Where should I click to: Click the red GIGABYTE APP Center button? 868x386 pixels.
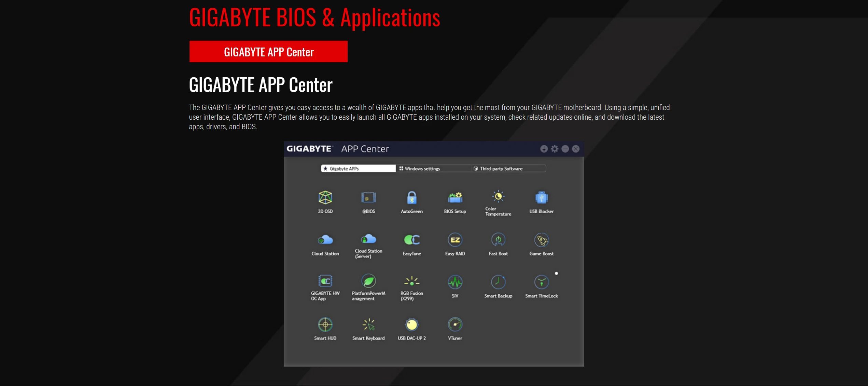(268, 52)
